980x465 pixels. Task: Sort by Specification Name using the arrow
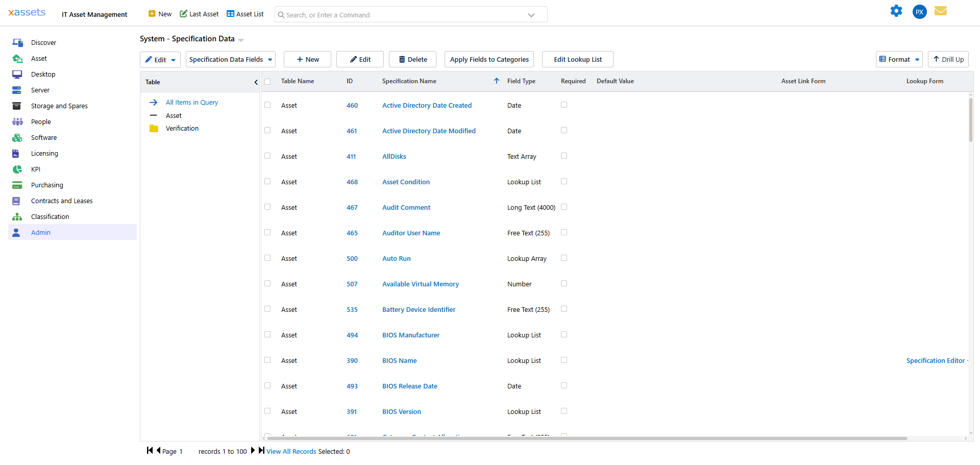(496, 81)
